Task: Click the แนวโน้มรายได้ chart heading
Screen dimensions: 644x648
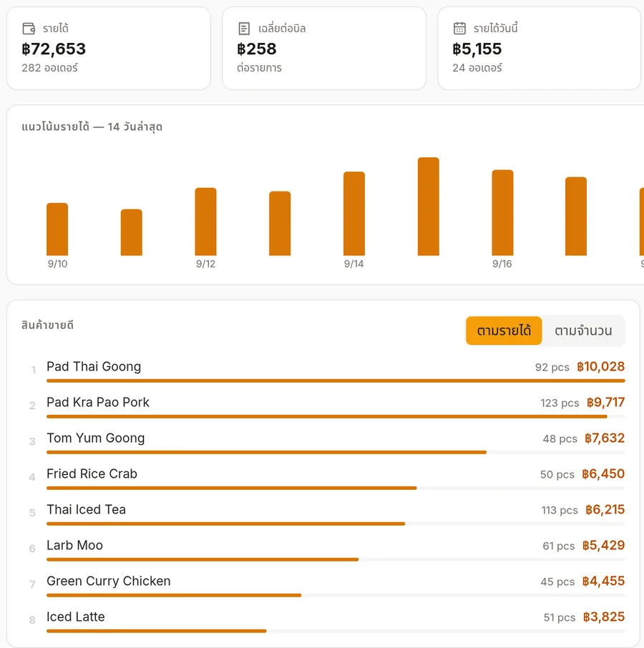Action: 92,127
